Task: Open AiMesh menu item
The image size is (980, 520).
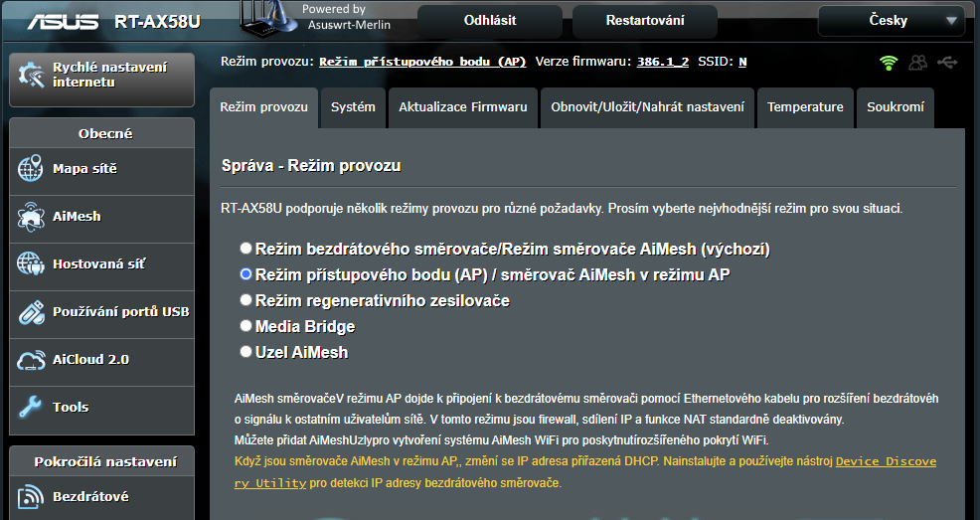Action: coord(101,220)
